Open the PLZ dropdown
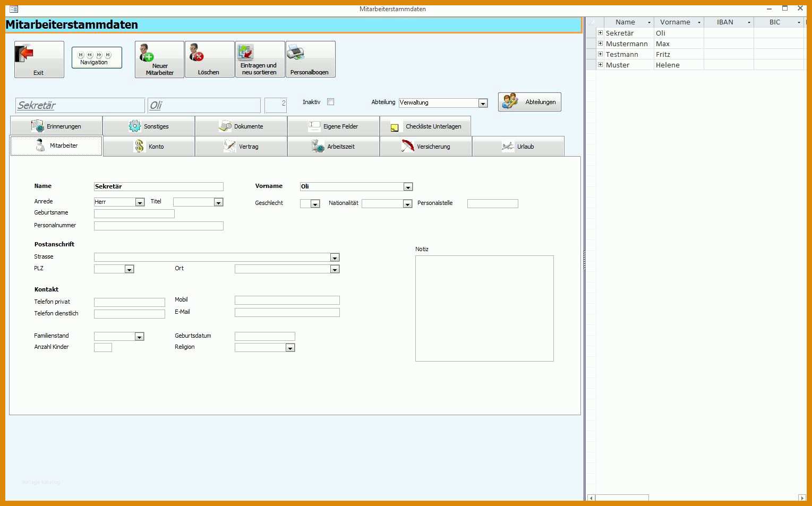This screenshot has width=812, height=506. coord(129,270)
